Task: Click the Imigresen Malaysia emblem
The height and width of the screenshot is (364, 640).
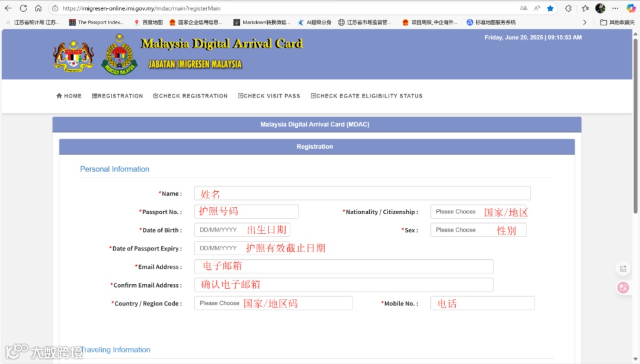Action: pyautogui.click(x=119, y=54)
